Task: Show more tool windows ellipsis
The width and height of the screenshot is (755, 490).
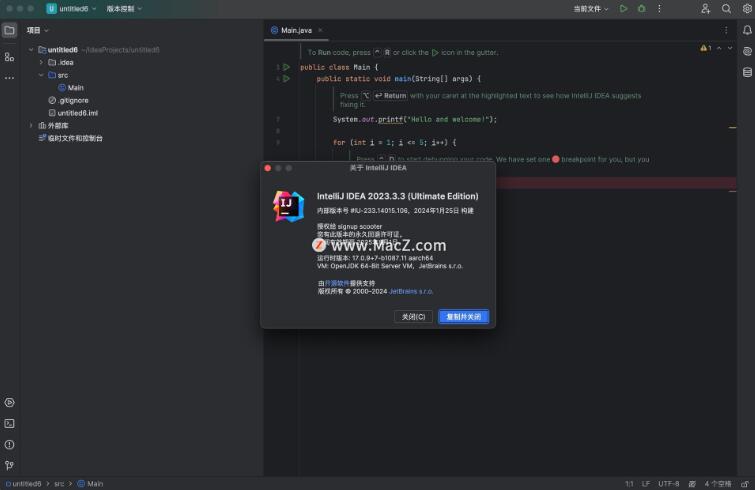Action: (x=9, y=77)
